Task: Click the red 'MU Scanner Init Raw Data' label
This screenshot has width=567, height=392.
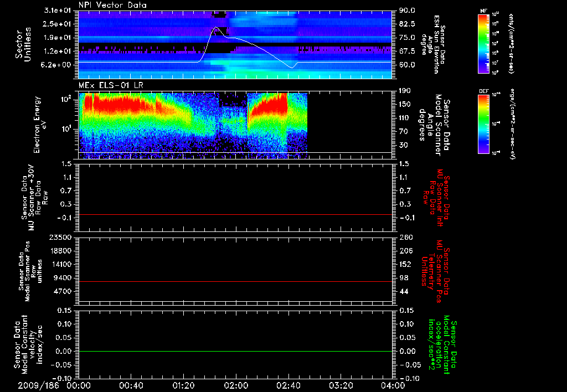Action: click(x=436, y=198)
